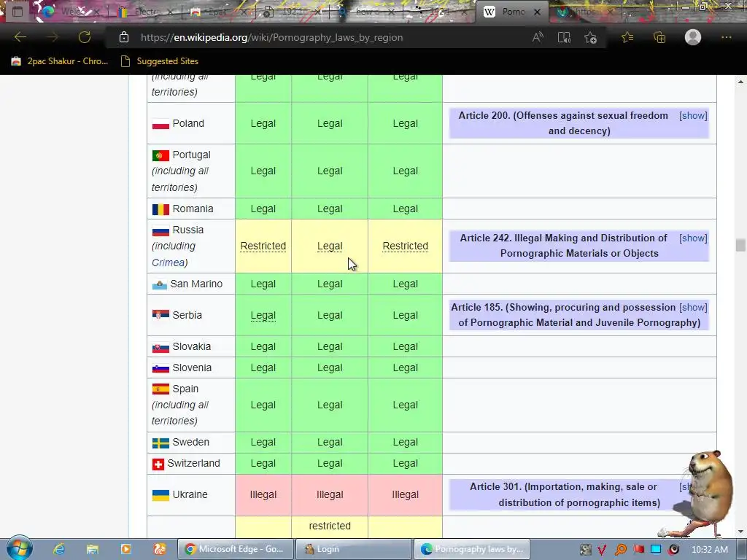
Task: Click the 10:32 AM clock
Action: point(709,550)
